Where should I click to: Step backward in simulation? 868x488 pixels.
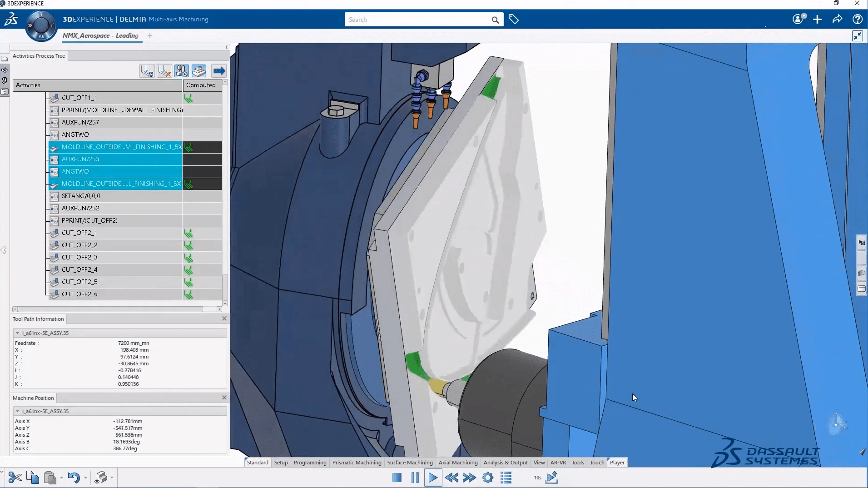tap(451, 478)
